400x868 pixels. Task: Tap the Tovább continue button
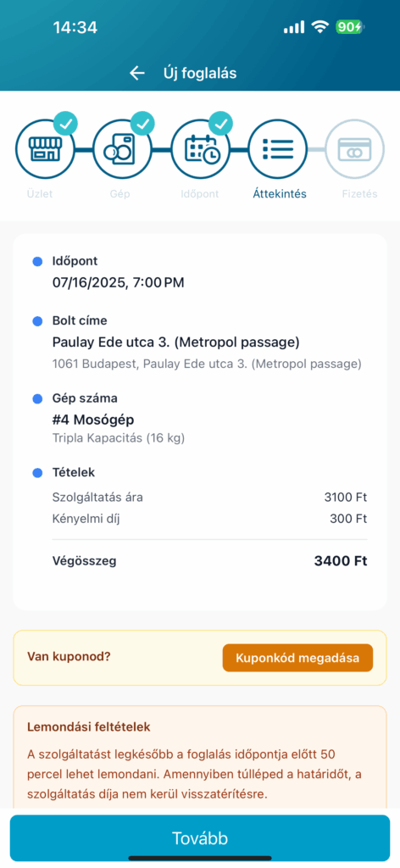click(x=200, y=838)
